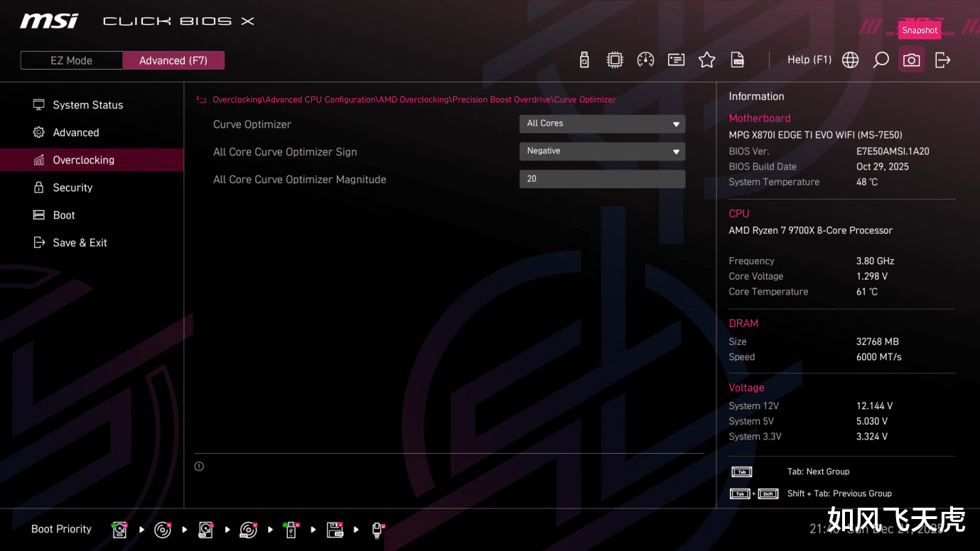Open Favorites star icon
Image resolution: width=980 pixels, height=551 pixels.
point(706,60)
